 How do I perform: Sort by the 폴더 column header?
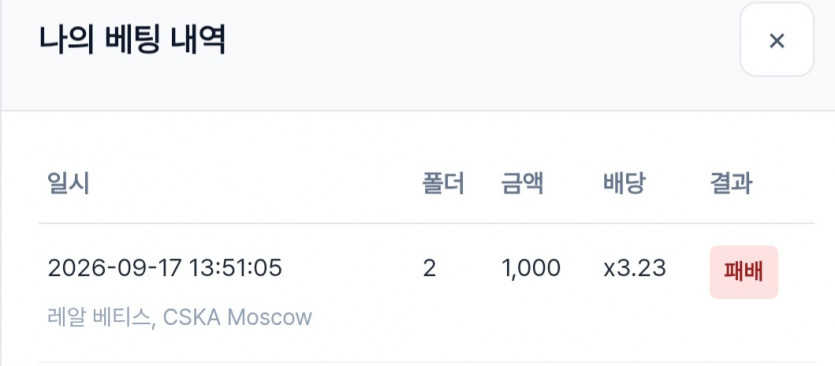click(443, 184)
